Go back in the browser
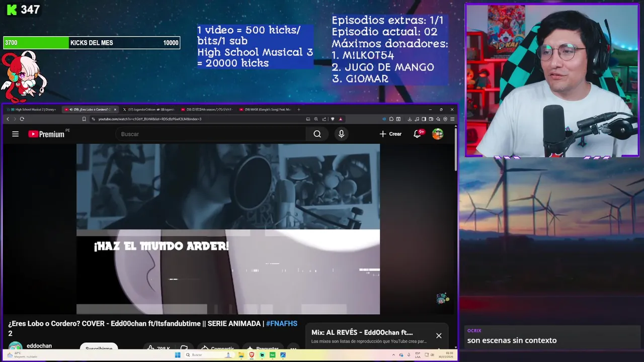644x362 pixels. [8, 119]
